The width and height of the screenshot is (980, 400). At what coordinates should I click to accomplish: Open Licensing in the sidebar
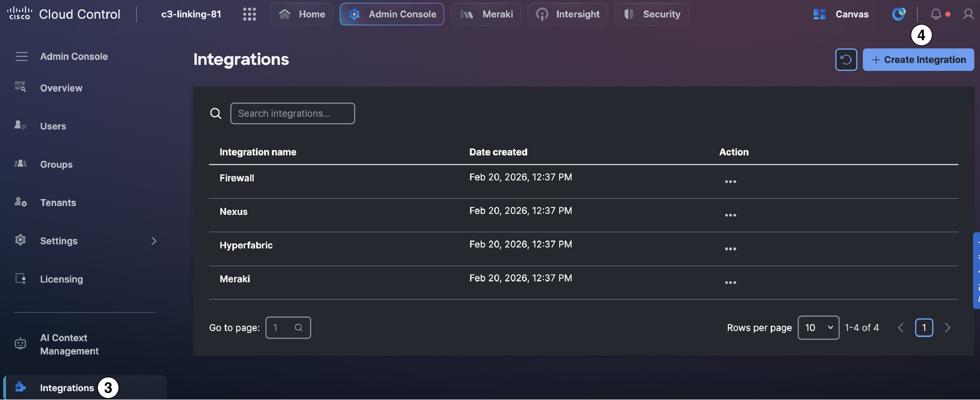tap(61, 279)
